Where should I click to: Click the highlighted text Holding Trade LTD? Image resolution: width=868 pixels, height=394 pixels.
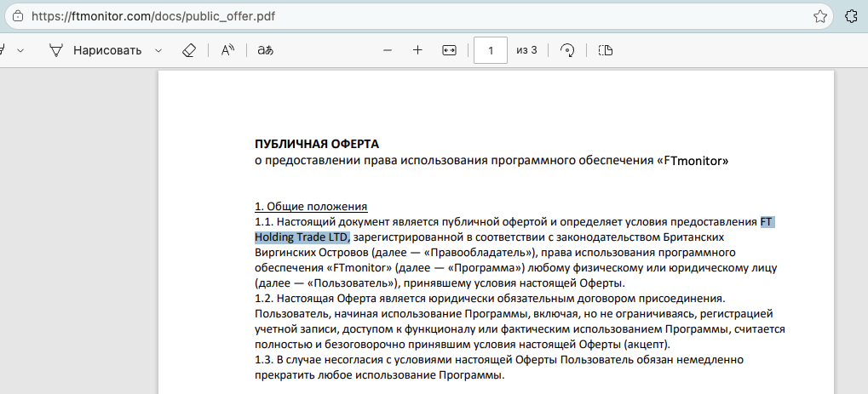[x=302, y=237]
